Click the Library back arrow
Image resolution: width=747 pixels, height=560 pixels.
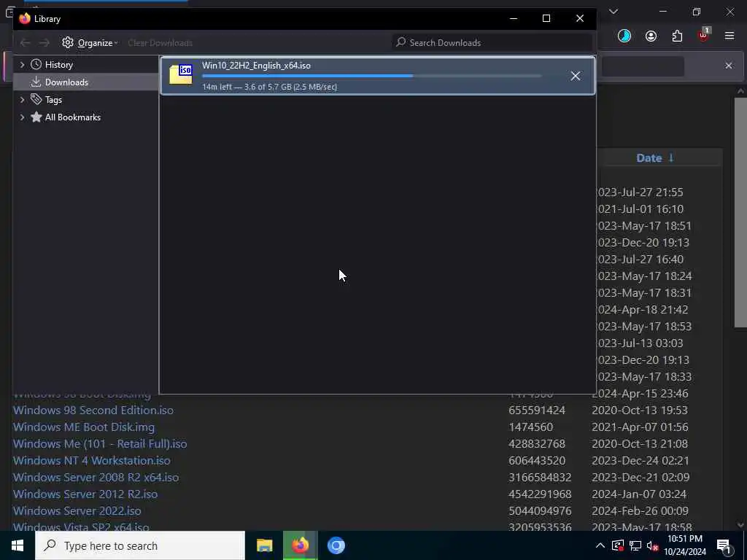pos(26,43)
